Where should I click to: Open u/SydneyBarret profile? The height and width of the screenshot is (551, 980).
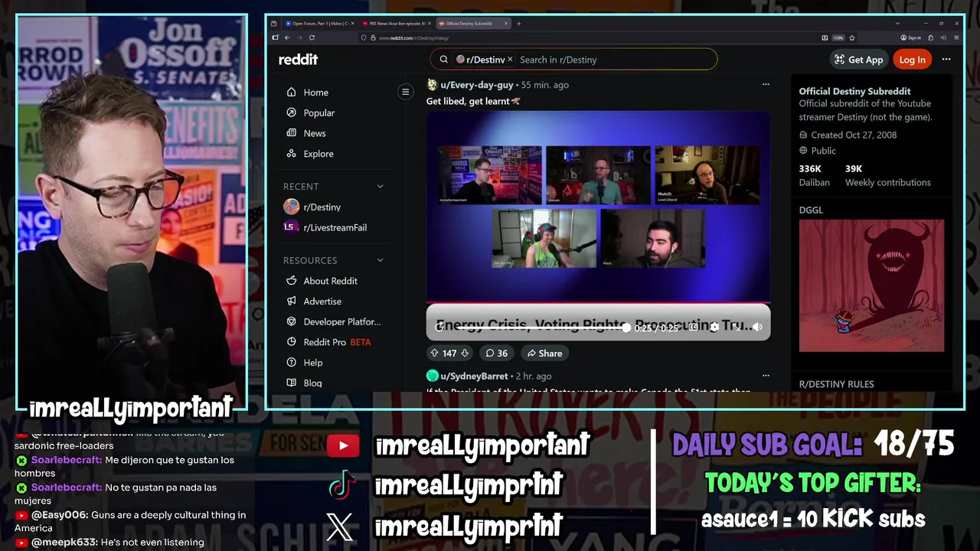(x=474, y=376)
